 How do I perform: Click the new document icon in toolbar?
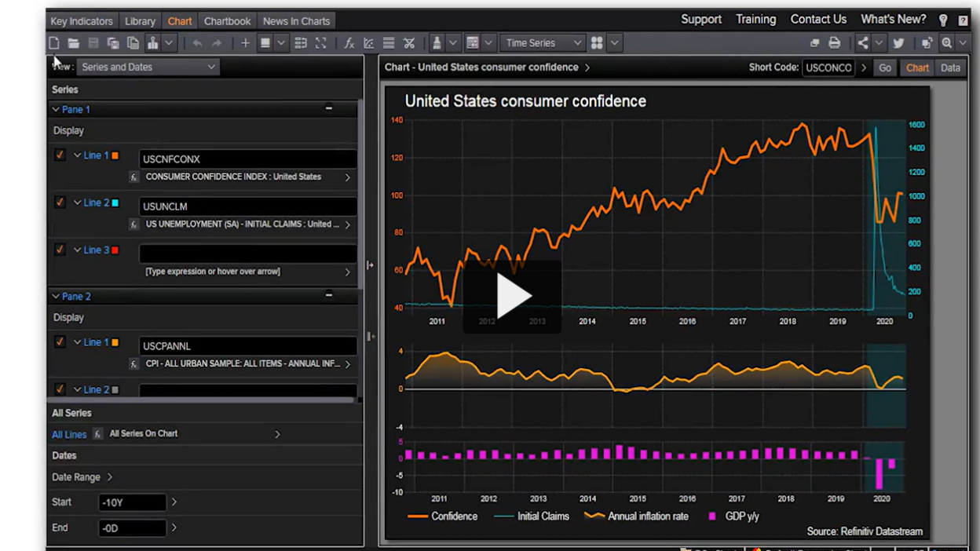pos(54,43)
